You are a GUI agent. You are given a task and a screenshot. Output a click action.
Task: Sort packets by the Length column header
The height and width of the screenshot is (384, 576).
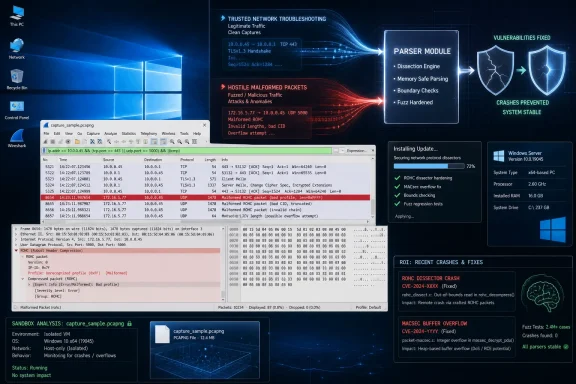click(210, 160)
